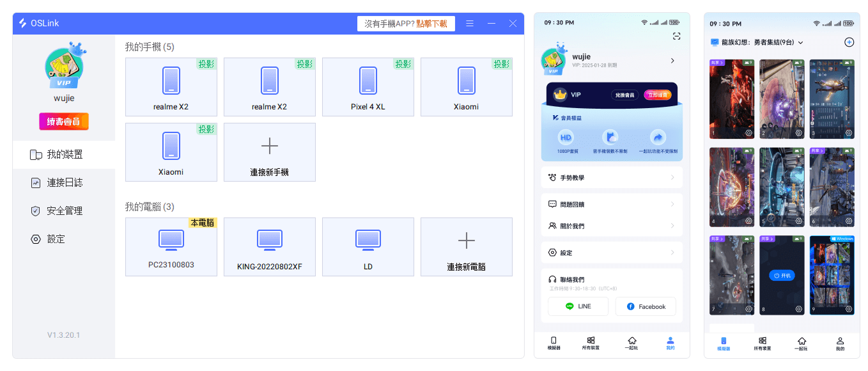Open the Windows emulator thumbnail 9
Image resolution: width=868 pixels, height=371 pixels.
tap(832, 275)
